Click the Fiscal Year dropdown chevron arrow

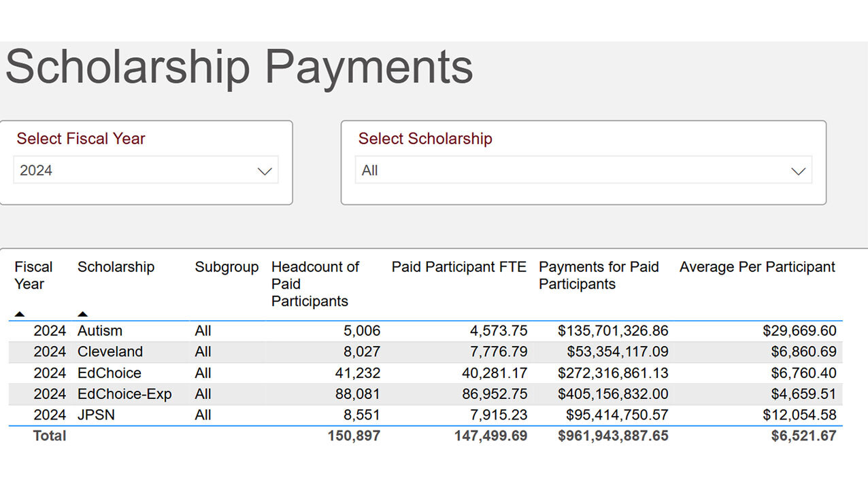coord(265,171)
